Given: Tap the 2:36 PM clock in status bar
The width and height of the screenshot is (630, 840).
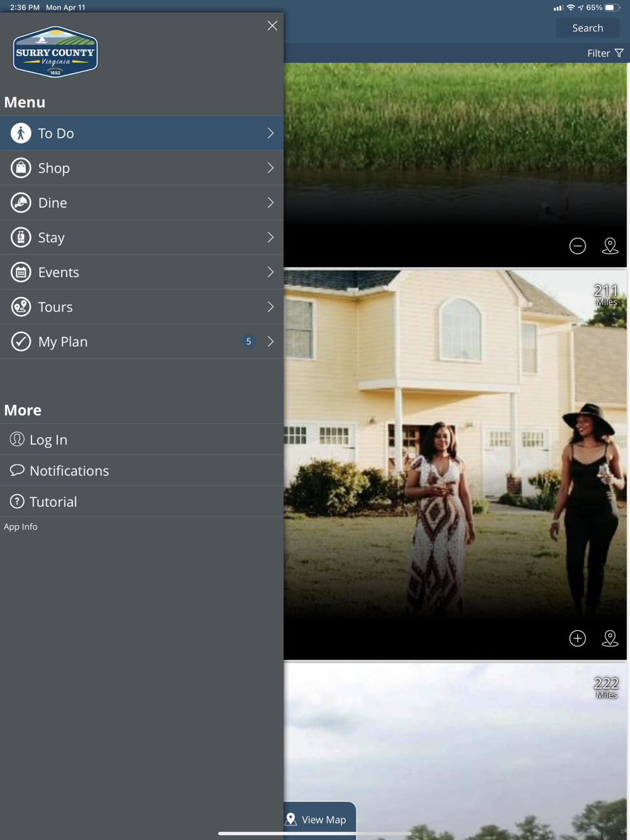Looking at the screenshot, I should coord(25,8).
